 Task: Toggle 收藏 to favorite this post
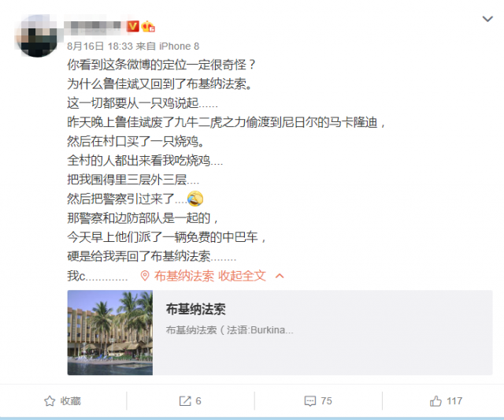click(63, 401)
